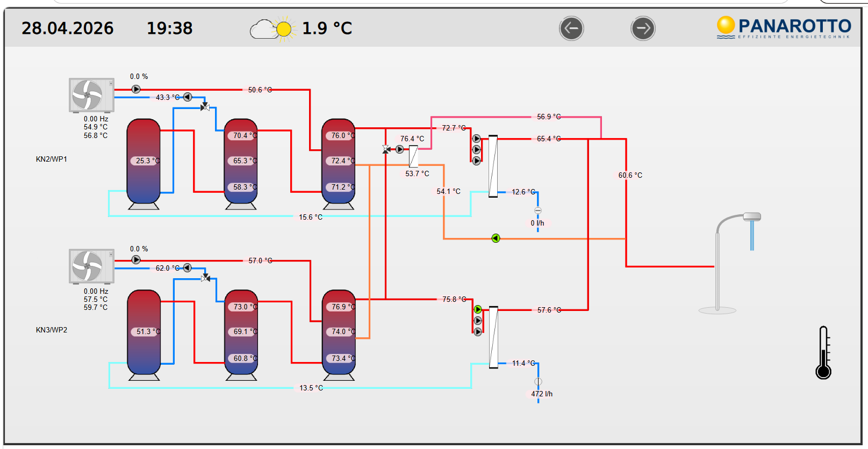Click the green circulation pump on orange line
The width and height of the screenshot is (868, 449).
(496, 238)
